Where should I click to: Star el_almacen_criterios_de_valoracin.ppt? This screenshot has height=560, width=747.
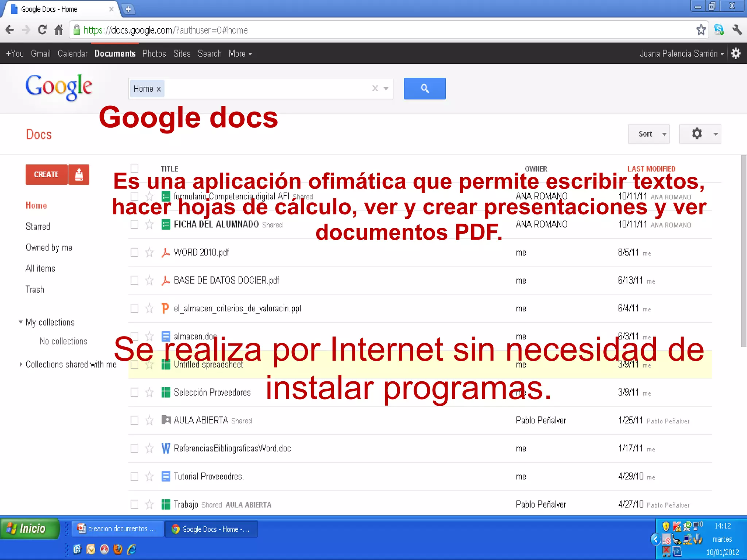click(x=149, y=308)
